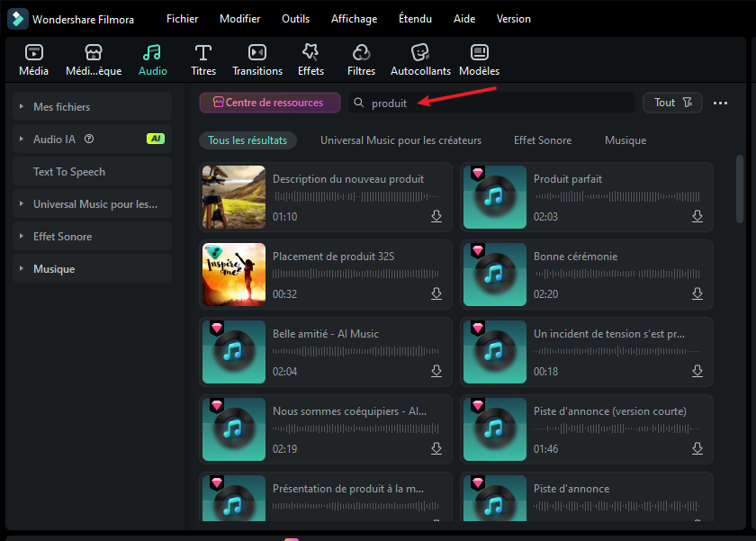The image size is (756, 541).
Task: Open the 'Tout' filter dropdown
Action: [672, 103]
